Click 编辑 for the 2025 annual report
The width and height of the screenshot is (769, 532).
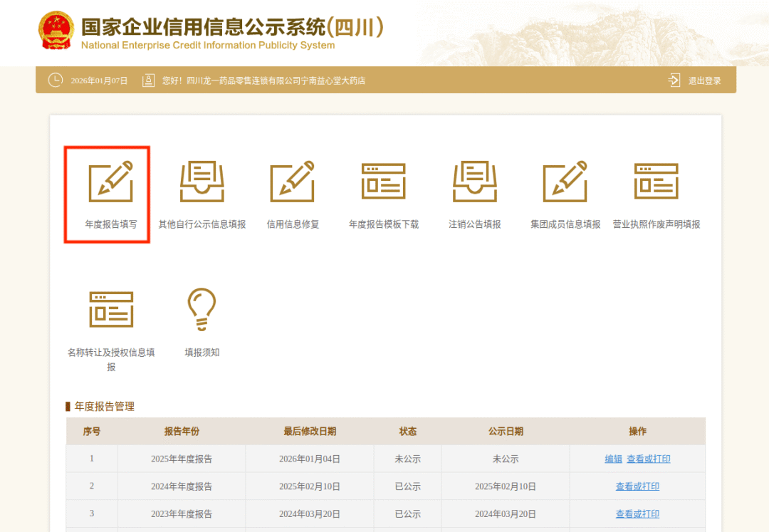click(613, 459)
